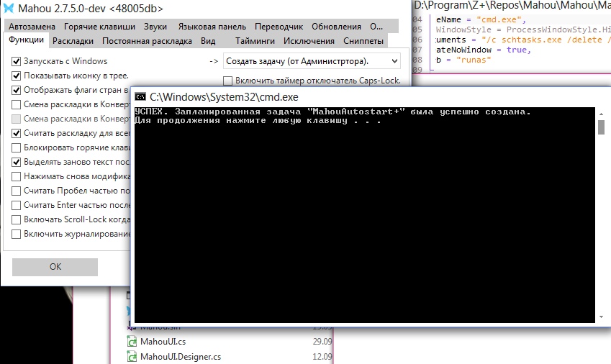Open the truncated О... tab
Screen dimensions: 611x364
pos(376,27)
